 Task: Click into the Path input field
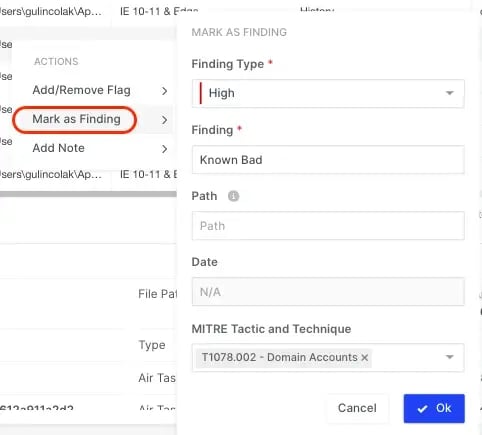[328, 226]
